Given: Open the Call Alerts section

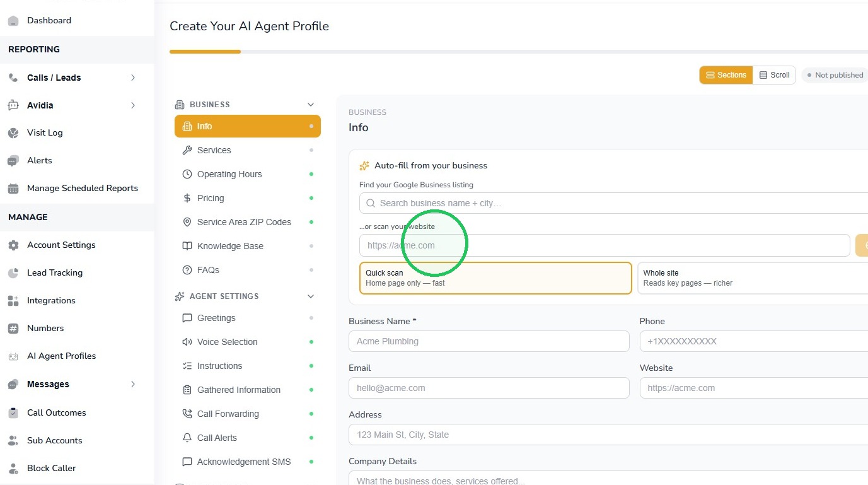Looking at the screenshot, I should (248, 438).
